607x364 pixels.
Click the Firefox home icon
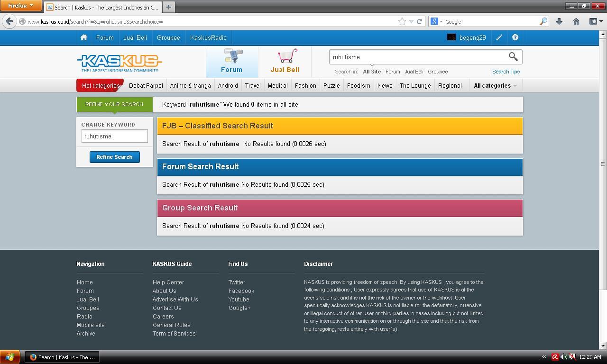(576, 21)
